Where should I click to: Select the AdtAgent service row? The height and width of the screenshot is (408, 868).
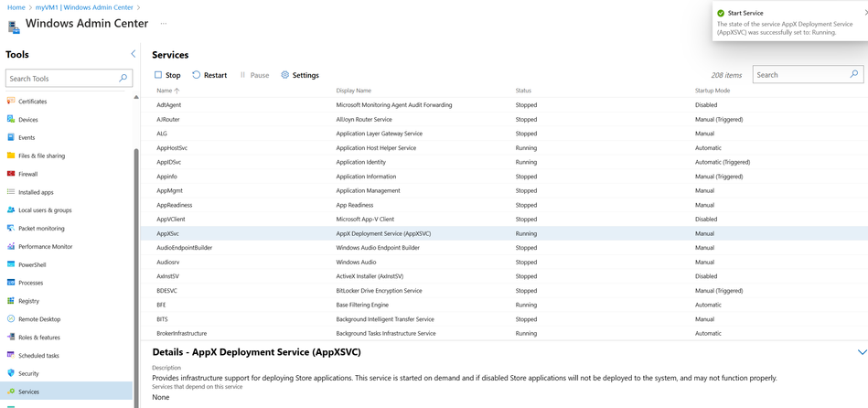pos(504,104)
